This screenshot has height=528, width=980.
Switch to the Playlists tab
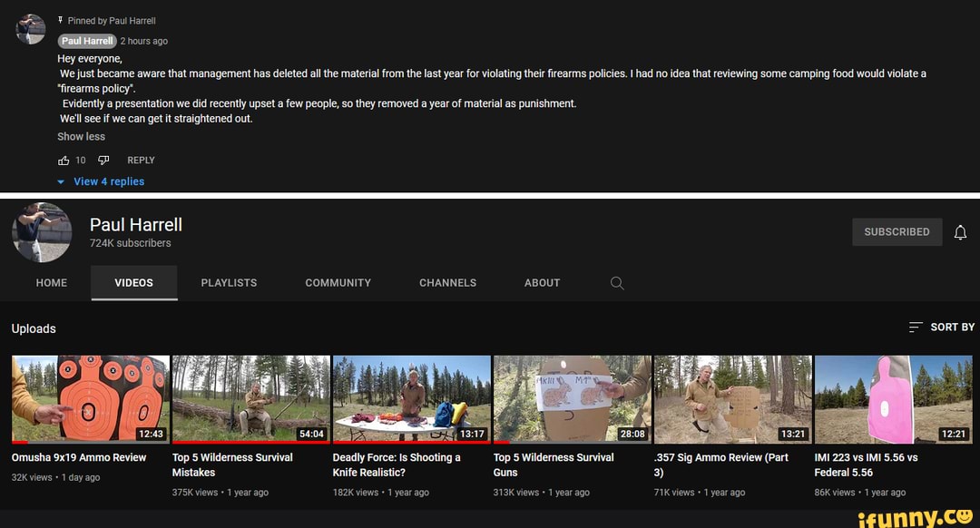click(x=229, y=283)
